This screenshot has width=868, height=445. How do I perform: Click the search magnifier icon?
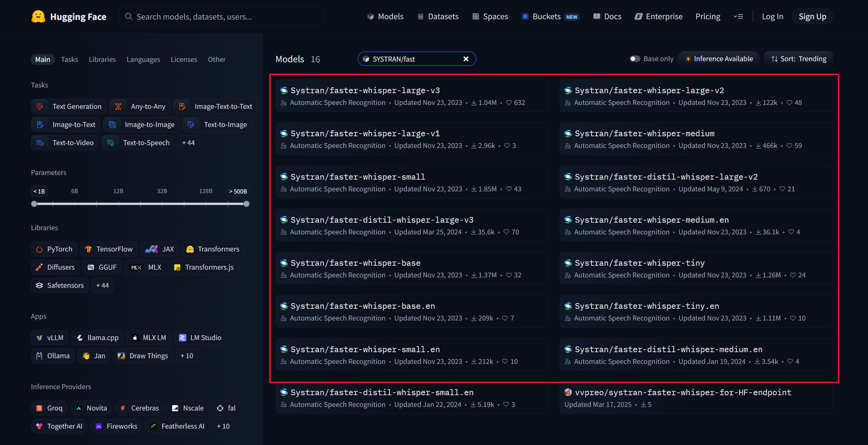pos(129,17)
